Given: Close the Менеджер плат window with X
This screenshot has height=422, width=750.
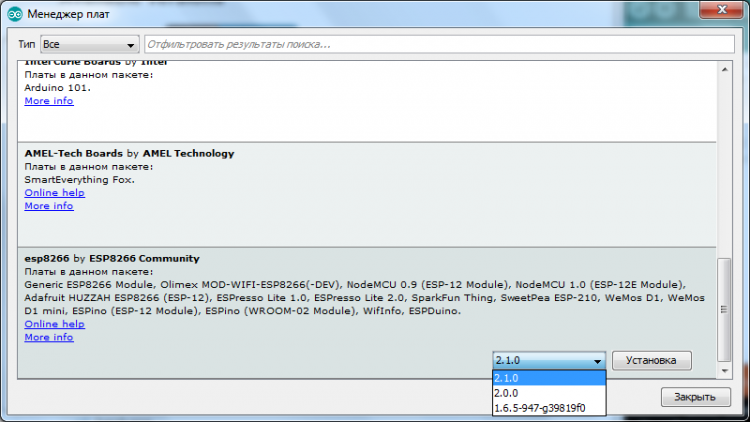Looking at the screenshot, I should (722, 10).
